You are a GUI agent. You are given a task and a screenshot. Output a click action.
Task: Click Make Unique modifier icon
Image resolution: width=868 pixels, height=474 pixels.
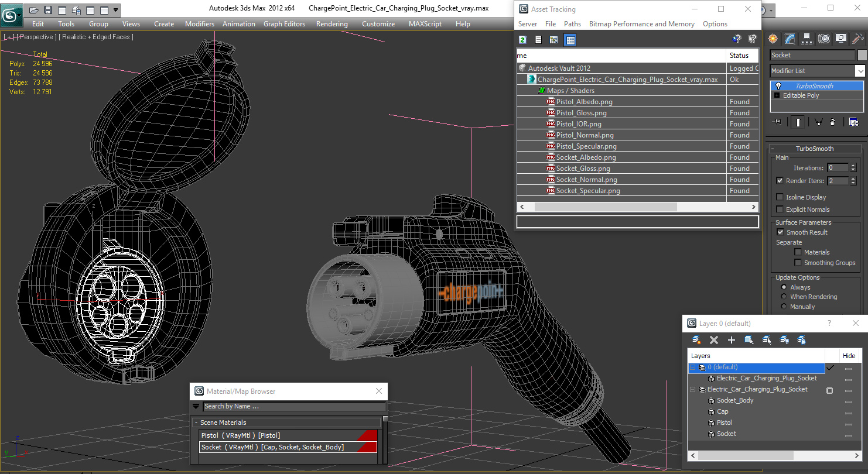(x=818, y=122)
